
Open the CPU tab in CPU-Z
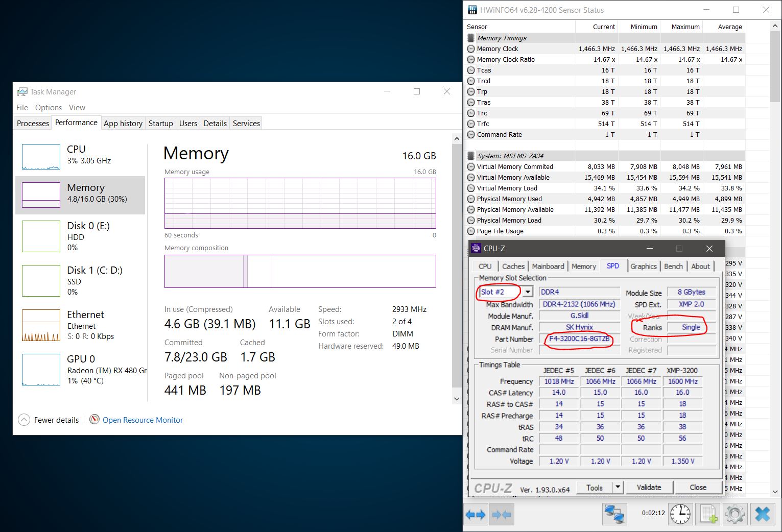[x=485, y=267]
